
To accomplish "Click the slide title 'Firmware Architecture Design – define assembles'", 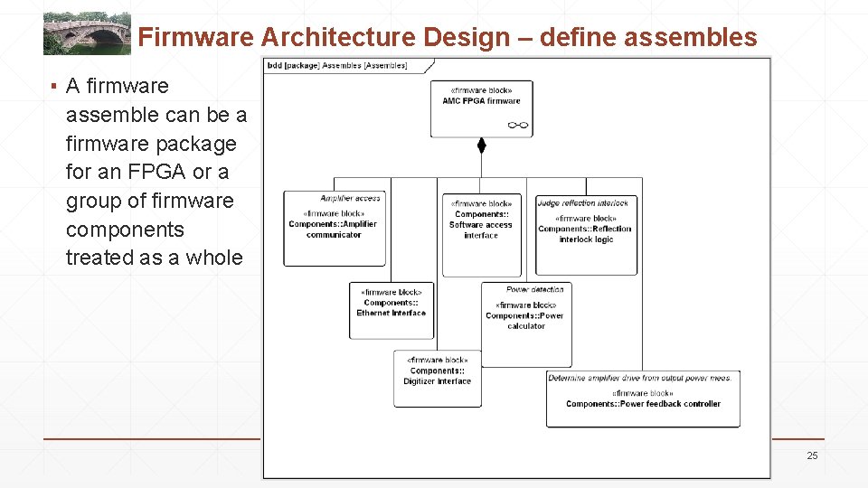I will [x=448, y=37].
